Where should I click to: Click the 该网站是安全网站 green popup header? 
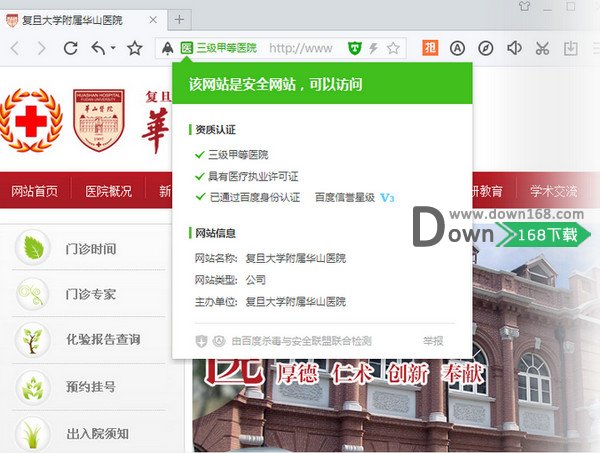click(x=322, y=84)
